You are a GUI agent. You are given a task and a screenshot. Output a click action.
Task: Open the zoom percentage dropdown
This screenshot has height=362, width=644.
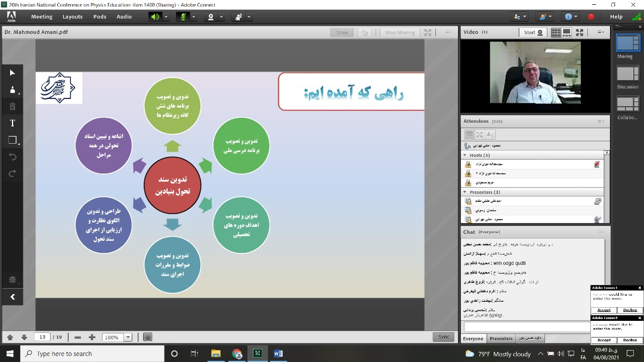[x=128, y=338]
